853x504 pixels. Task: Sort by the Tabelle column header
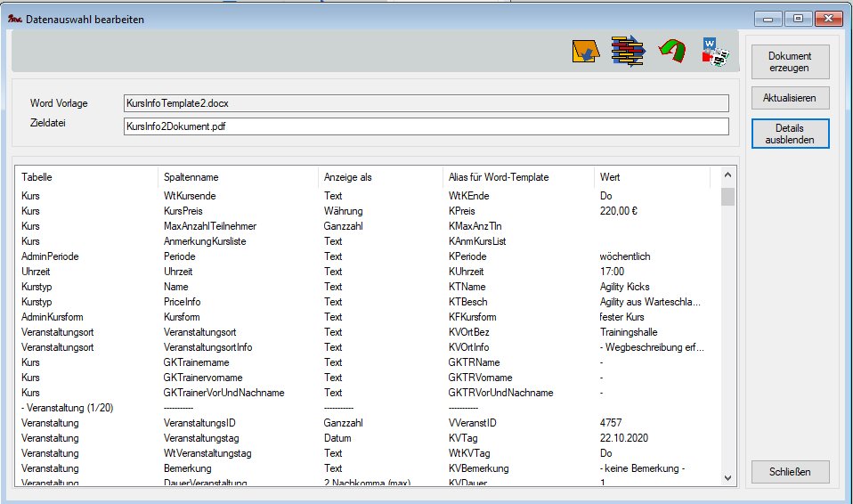point(86,177)
